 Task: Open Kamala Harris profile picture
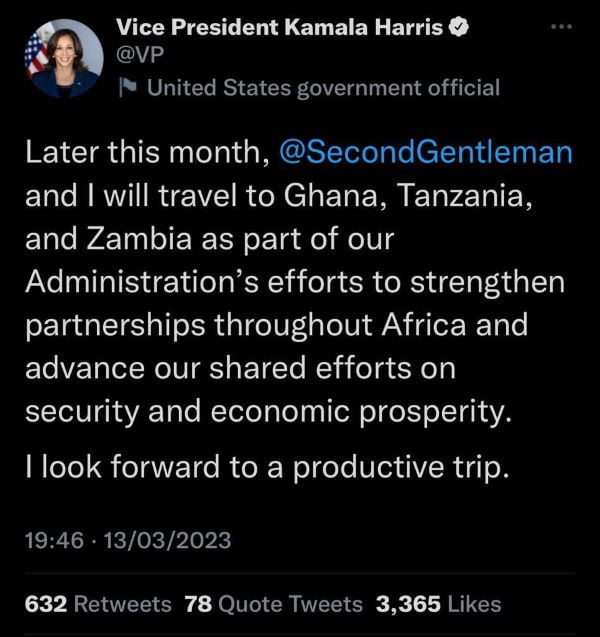(x=63, y=58)
